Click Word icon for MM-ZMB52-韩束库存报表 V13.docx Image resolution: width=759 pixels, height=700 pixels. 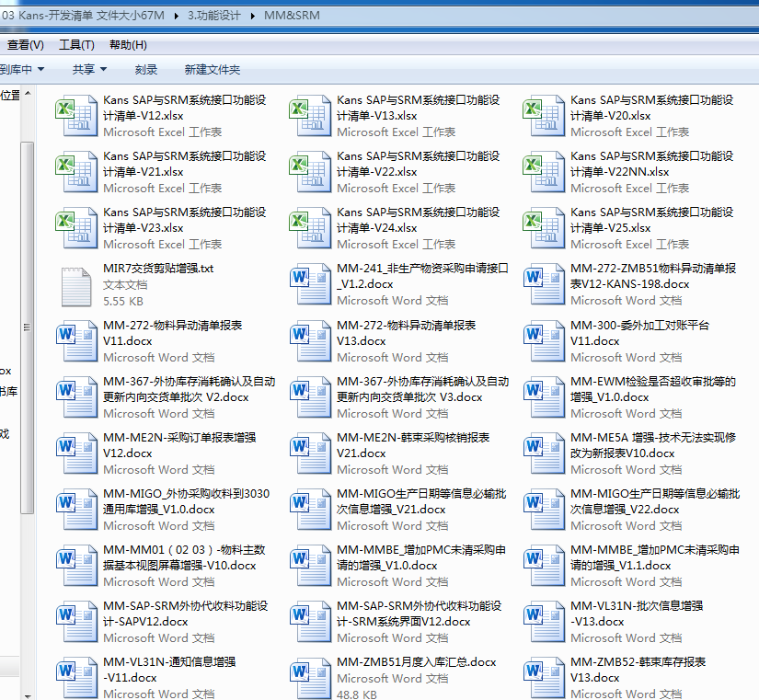click(x=544, y=678)
